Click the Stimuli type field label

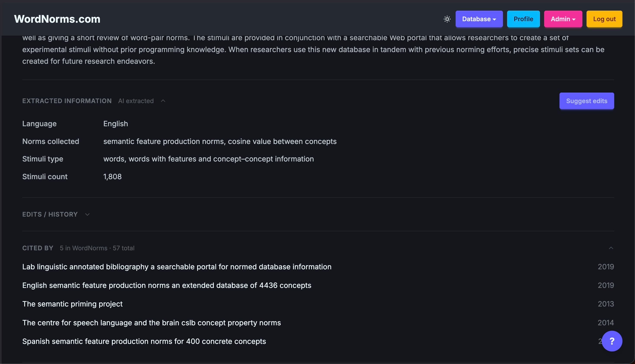43,159
